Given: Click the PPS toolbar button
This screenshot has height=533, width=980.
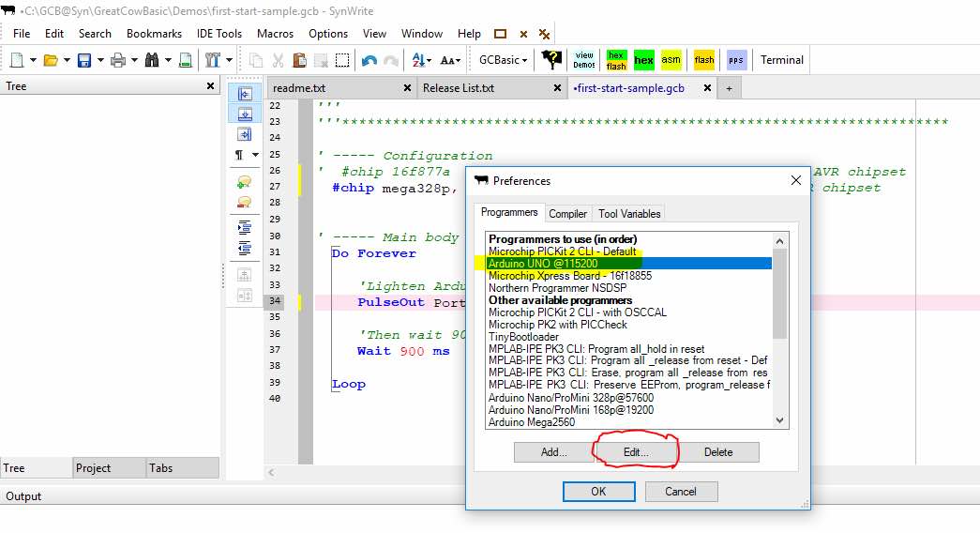Looking at the screenshot, I should (736, 60).
